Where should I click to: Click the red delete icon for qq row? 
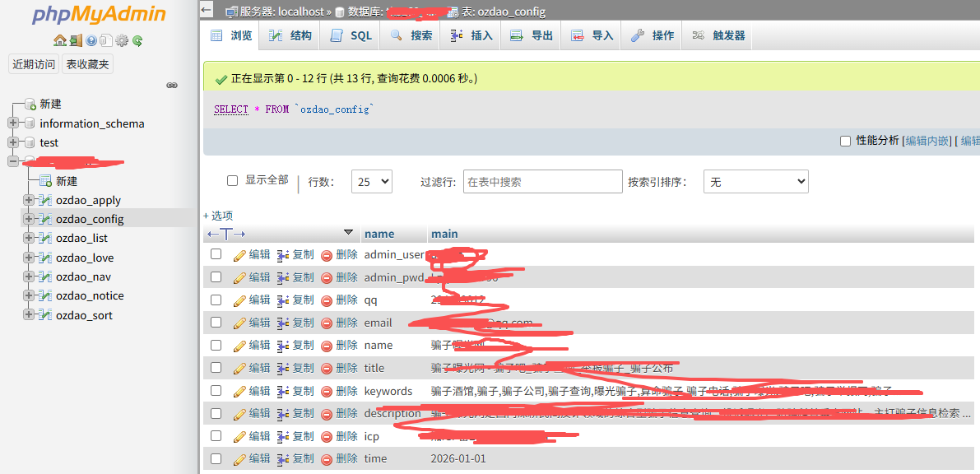[326, 301]
